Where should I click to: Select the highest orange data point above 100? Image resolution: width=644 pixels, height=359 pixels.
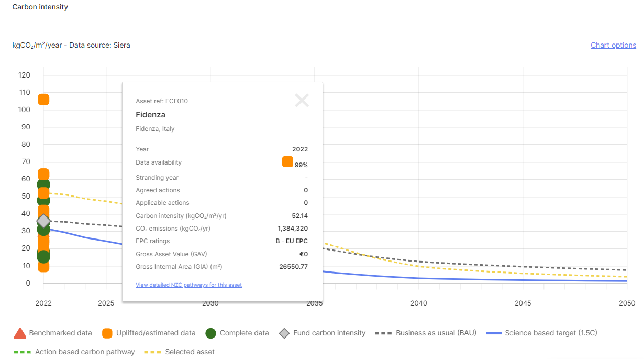(43, 100)
